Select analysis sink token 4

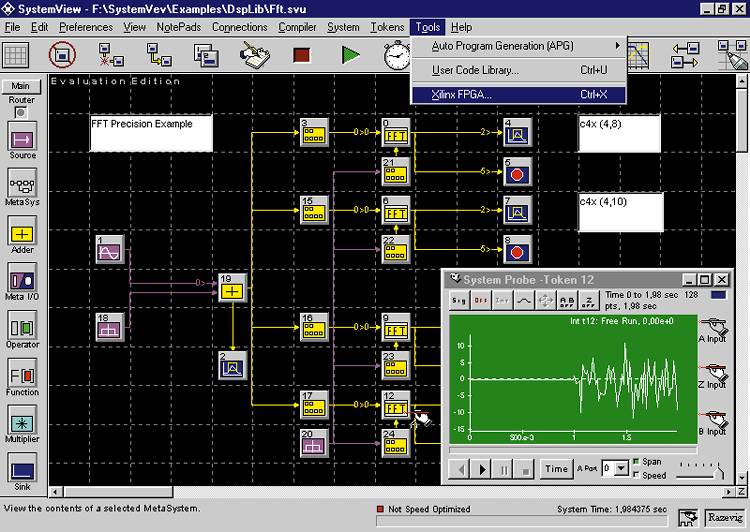pos(518,132)
